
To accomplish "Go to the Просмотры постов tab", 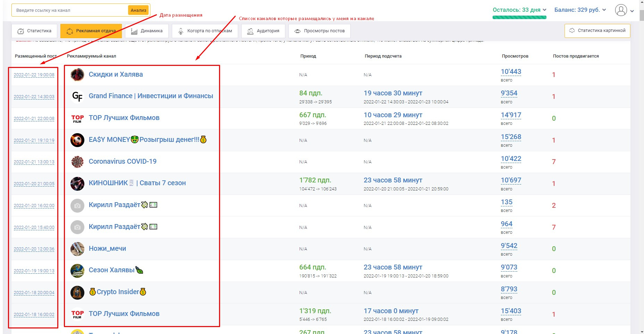I will point(319,31).
